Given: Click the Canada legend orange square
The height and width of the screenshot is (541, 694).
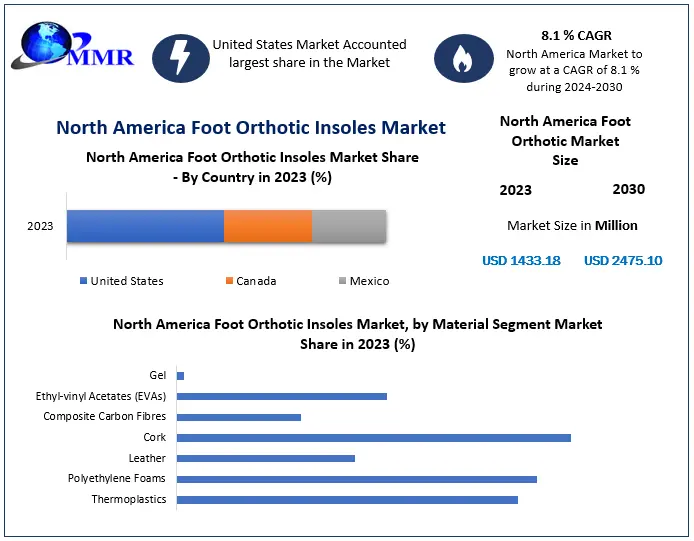Looking at the screenshot, I should [229, 281].
